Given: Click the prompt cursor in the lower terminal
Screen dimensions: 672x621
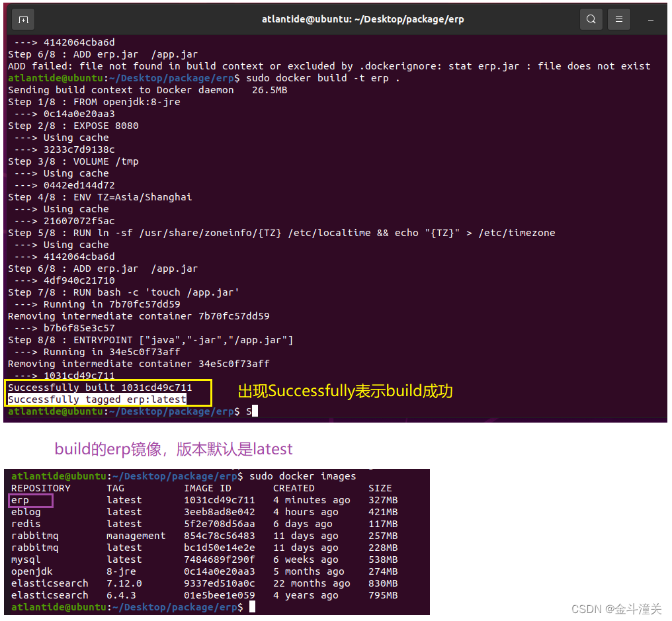Looking at the screenshot, I should point(253,606).
